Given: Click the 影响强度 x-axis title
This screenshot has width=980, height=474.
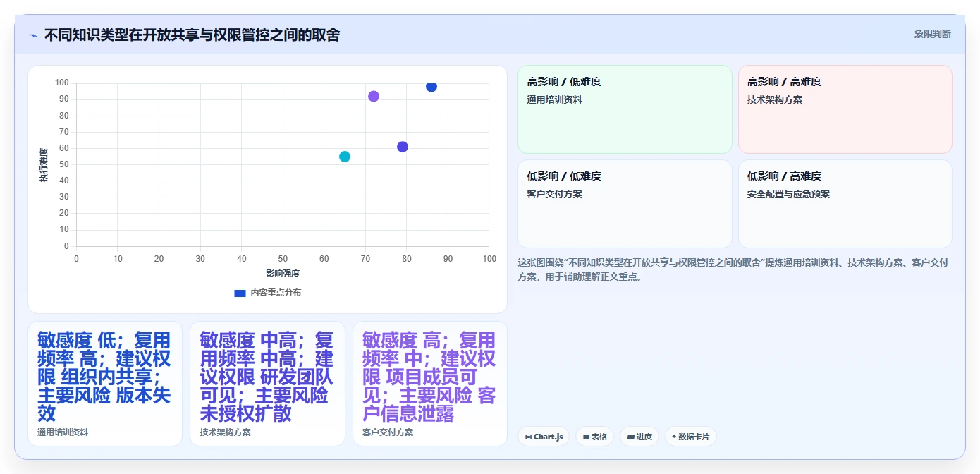Looking at the screenshot, I should coord(283,273).
